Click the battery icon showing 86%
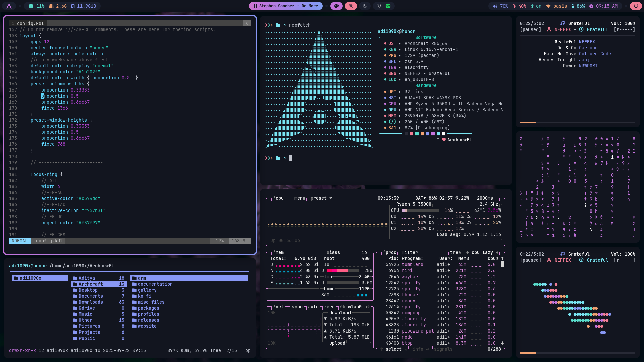The image size is (644, 362). [573, 6]
